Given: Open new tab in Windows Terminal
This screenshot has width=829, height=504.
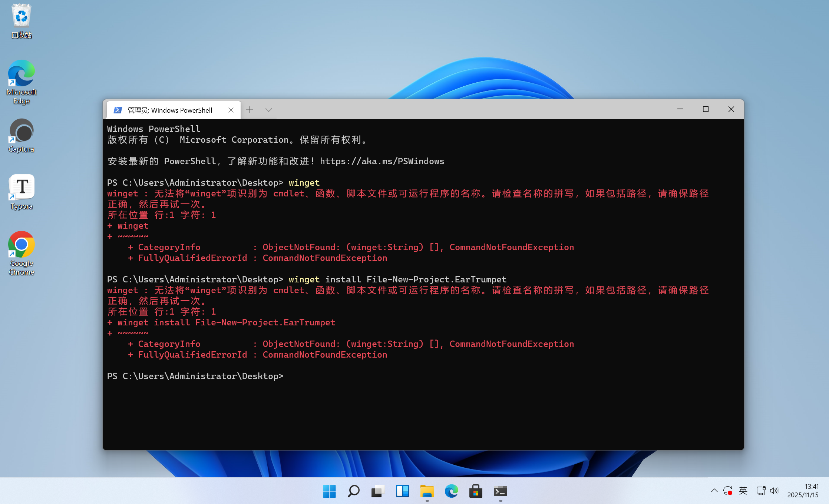Looking at the screenshot, I should (250, 110).
